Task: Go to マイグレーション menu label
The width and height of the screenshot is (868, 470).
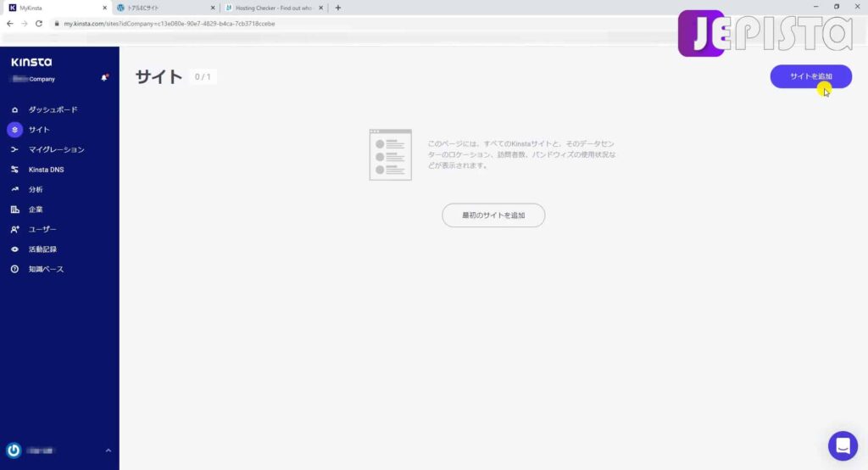Action: pos(57,149)
